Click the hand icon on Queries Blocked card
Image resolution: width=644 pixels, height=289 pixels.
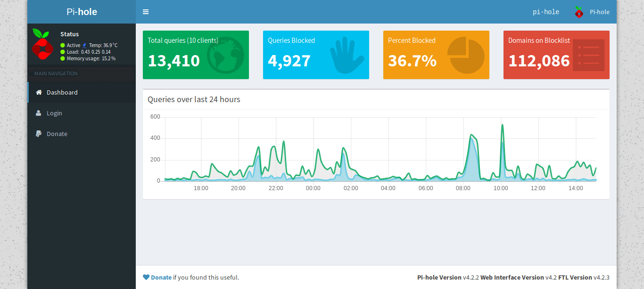pyautogui.click(x=347, y=56)
